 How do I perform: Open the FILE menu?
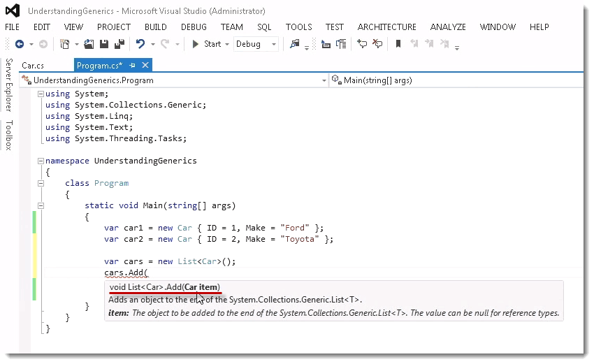pyautogui.click(x=12, y=27)
